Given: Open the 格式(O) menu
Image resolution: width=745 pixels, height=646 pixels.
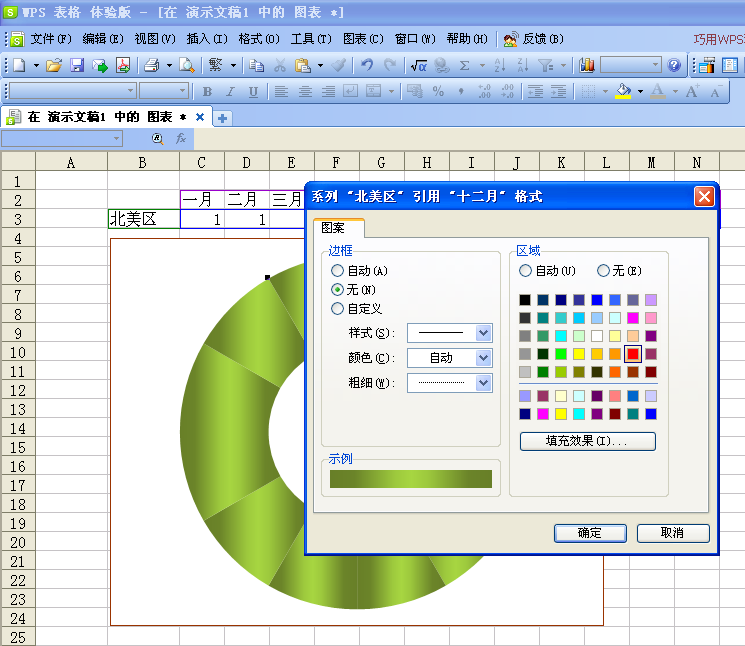Looking at the screenshot, I should (257, 39).
